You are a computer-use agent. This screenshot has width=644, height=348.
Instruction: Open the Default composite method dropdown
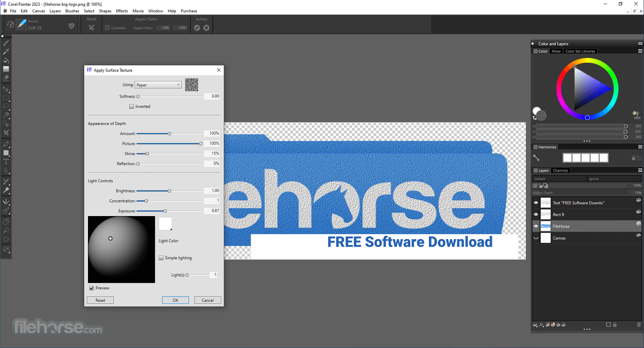click(559, 179)
